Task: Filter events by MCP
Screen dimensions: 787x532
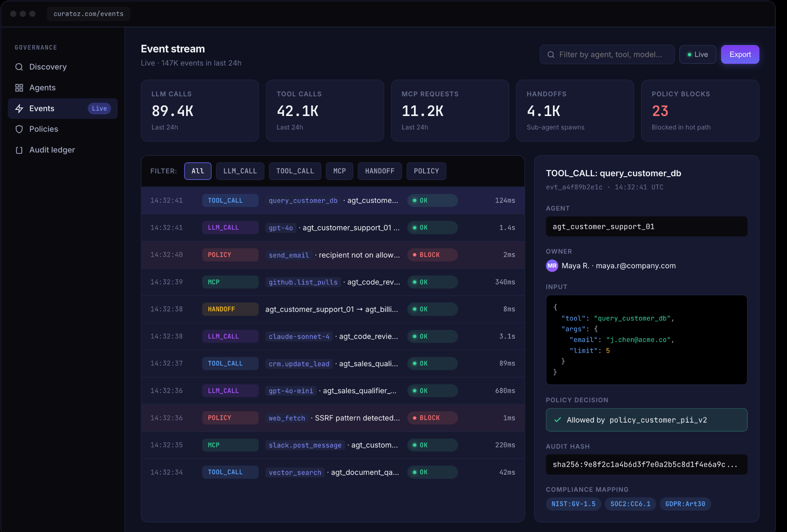Action: 339,171
